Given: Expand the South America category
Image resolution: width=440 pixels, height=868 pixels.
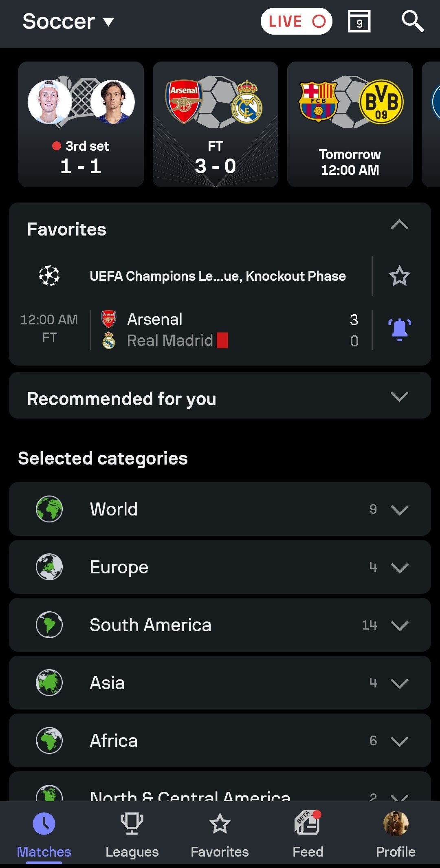Looking at the screenshot, I should click(x=399, y=625).
